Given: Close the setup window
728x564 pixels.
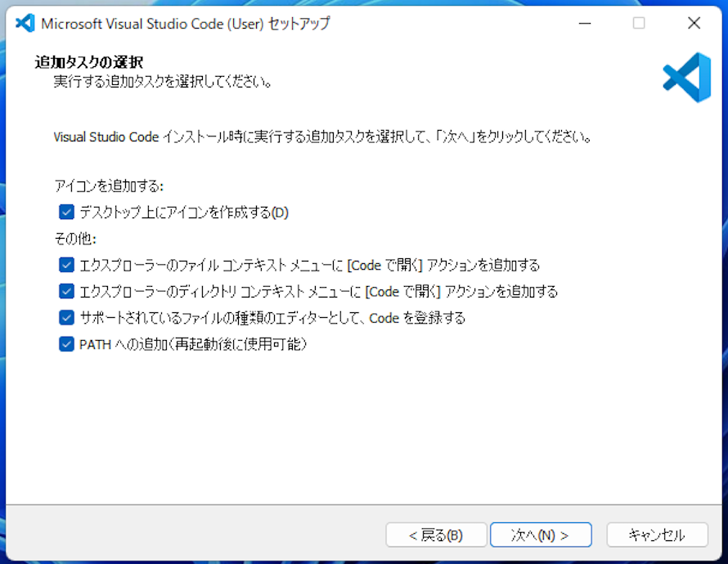Looking at the screenshot, I should click(x=694, y=23).
